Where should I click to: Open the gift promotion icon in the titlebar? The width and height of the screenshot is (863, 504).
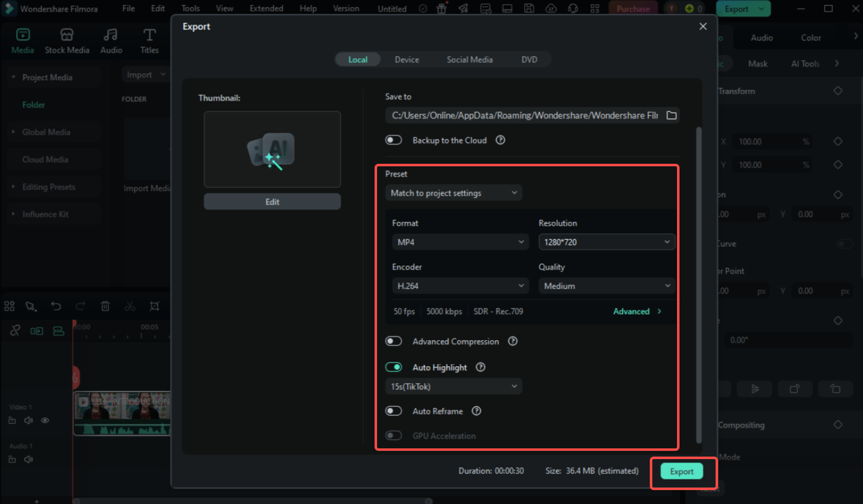click(441, 8)
